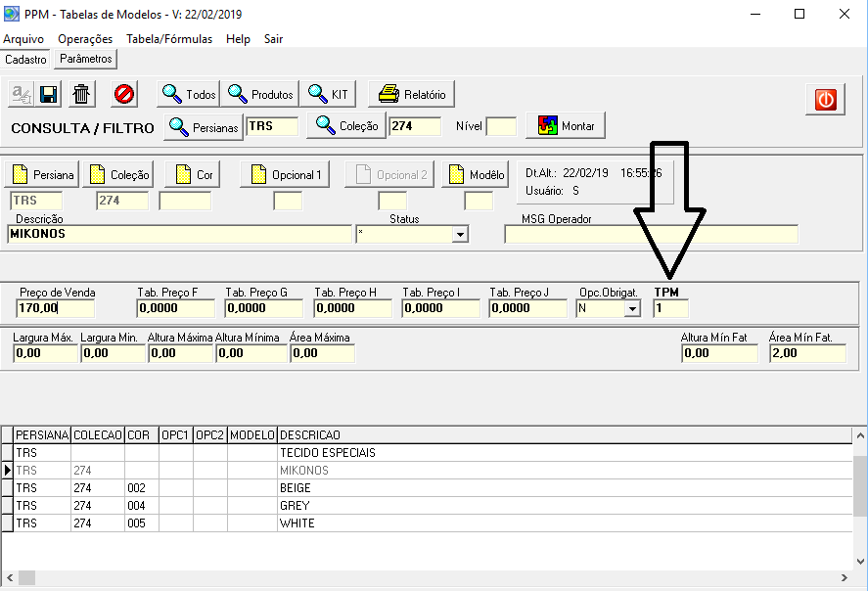This screenshot has height=591, width=868.
Task: Click the Área Mín Fat. field
Action: (x=807, y=353)
